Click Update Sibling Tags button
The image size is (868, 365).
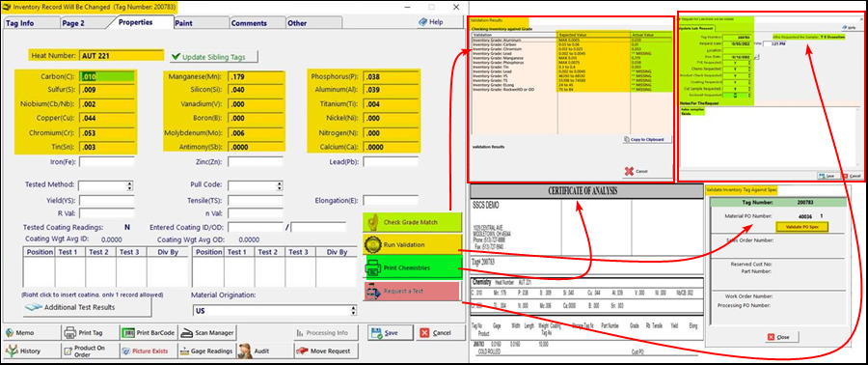(x=213, y=57)
